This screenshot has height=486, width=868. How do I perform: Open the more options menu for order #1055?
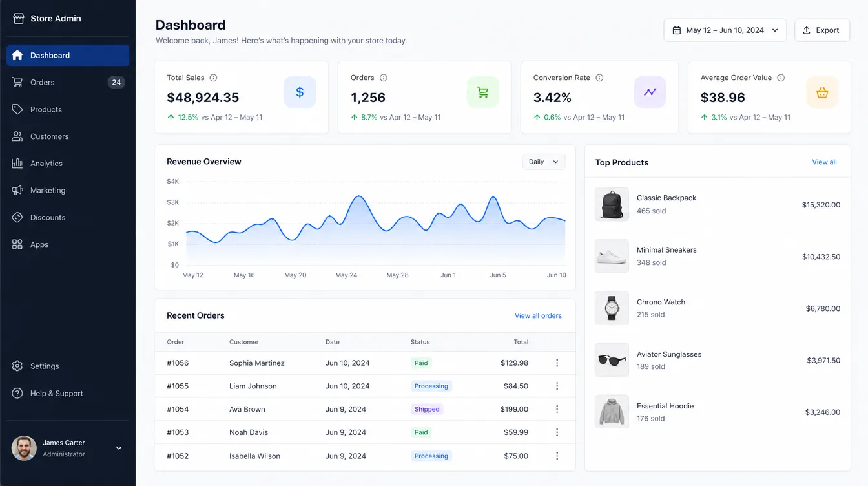(557, 386)
